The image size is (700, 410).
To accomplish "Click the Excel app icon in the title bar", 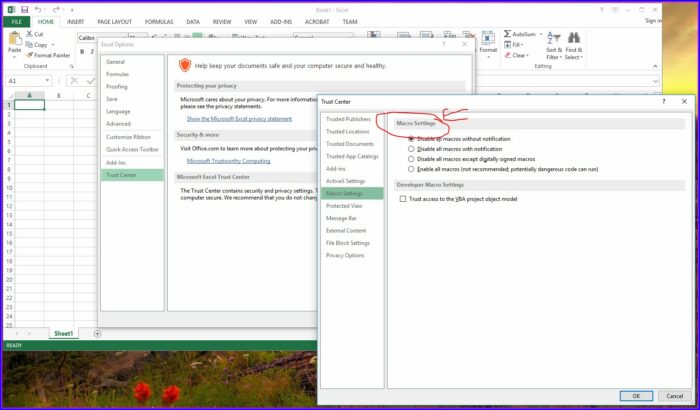I will pos(11,9).
